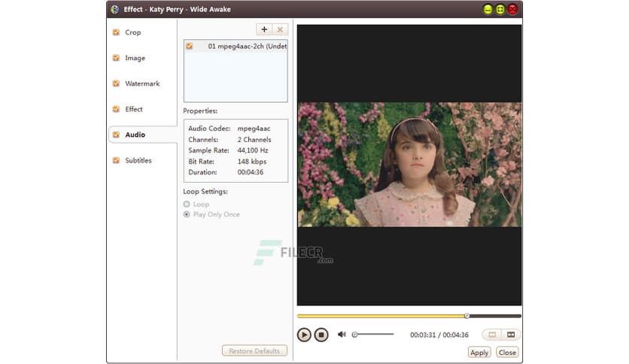Maximize the Effect window
The height and width of the screenshot is (364, 629).
pos(500,10)
